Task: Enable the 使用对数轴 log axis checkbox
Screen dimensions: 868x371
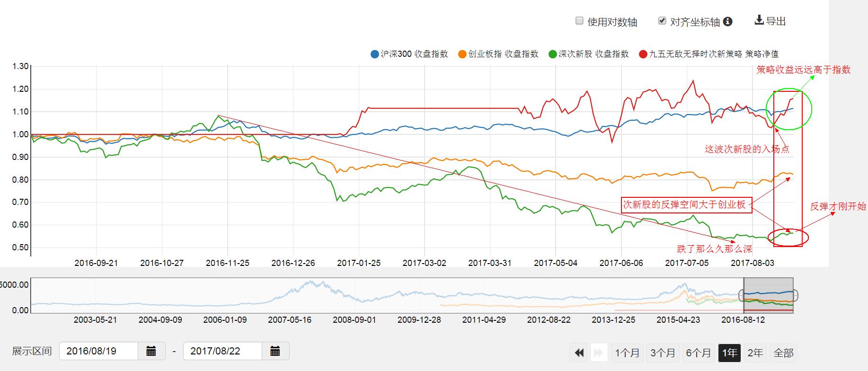Action: pyautogui.click(x=579, y=21)
